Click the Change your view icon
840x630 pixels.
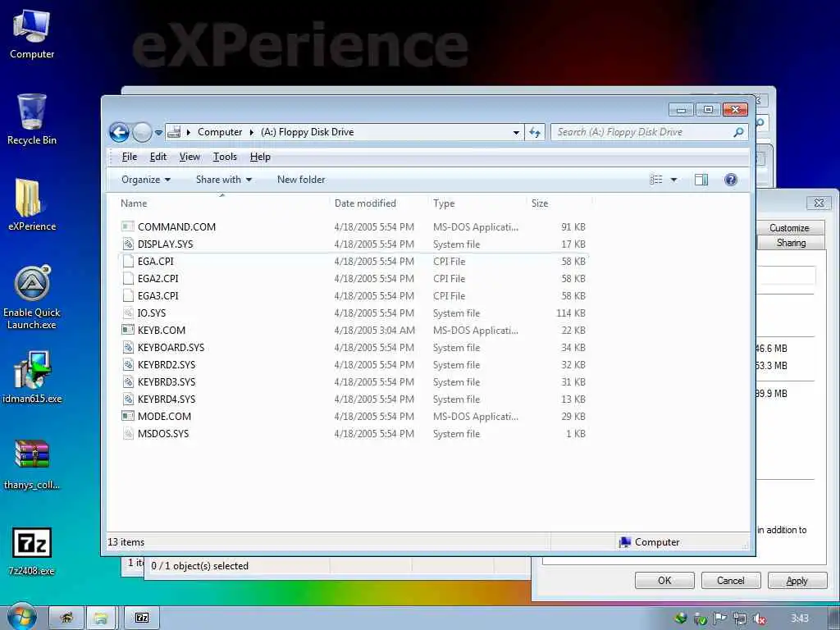point(656,180)
